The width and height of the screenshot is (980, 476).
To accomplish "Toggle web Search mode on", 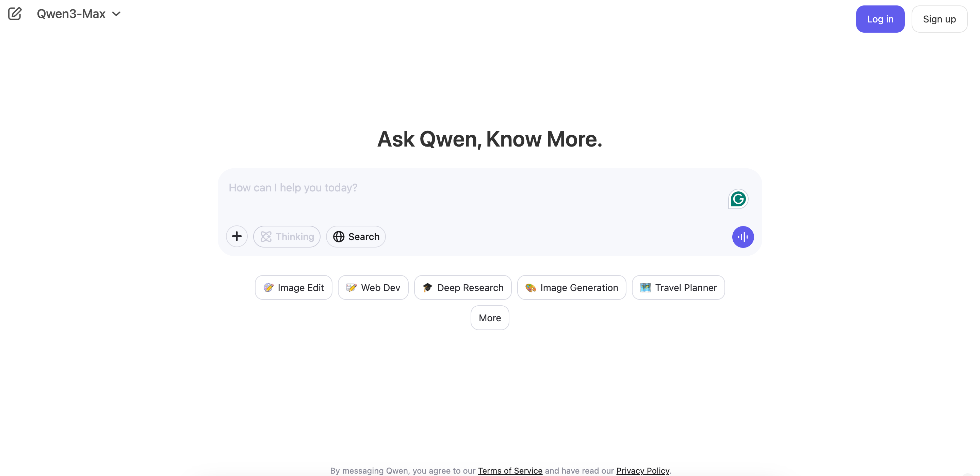I will point(355,237).
